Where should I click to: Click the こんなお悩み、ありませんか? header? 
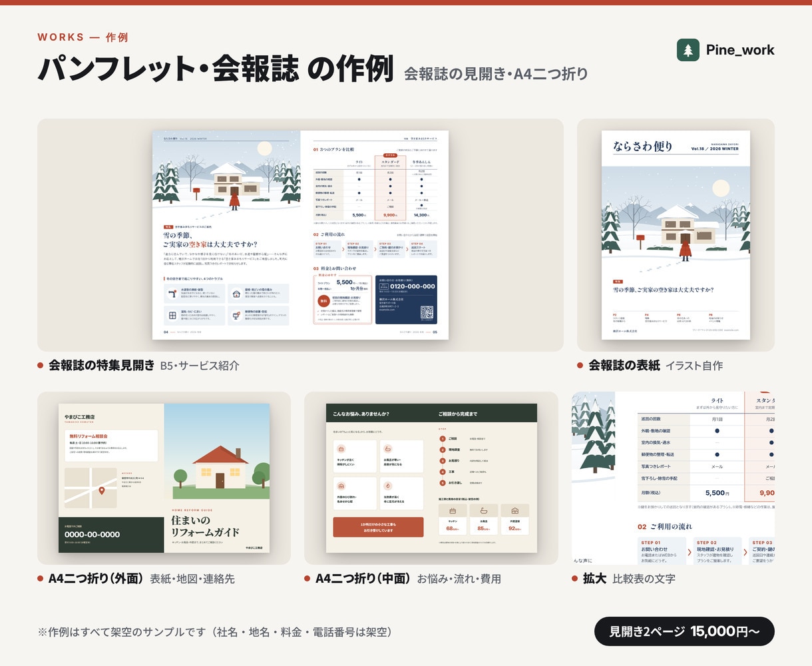point(361,414)
